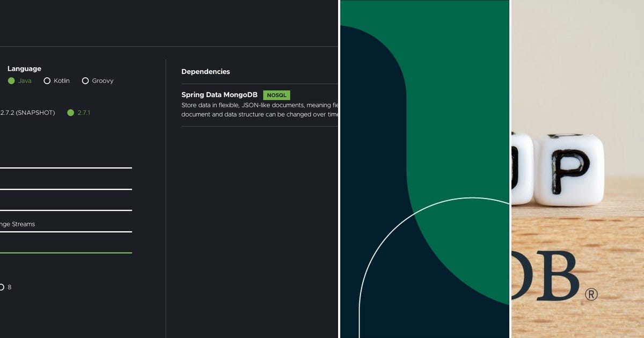Select Kotlin as the project language

pyautogui.click(x=48, y=80)
